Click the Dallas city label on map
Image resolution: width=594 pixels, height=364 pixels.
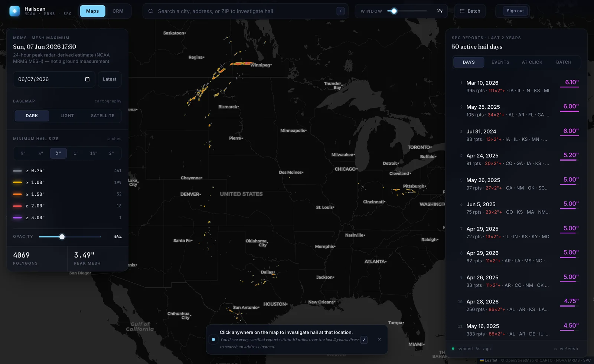(267, 272)
